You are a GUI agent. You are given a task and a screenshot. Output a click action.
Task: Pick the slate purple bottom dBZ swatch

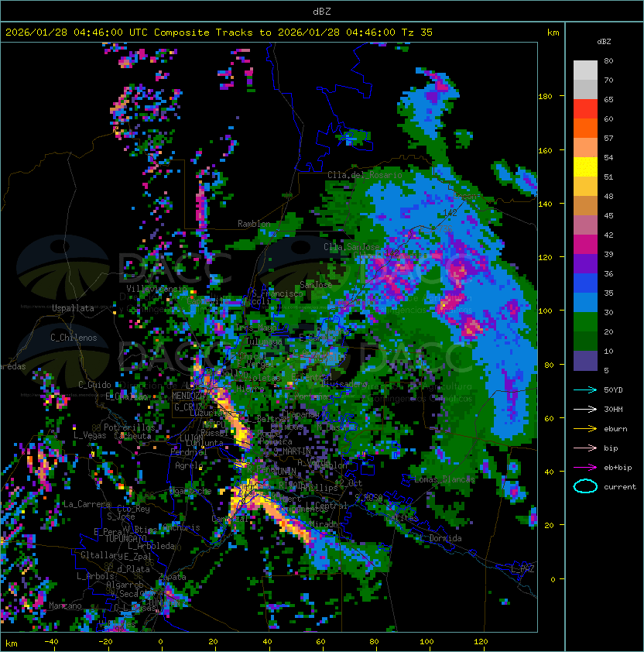point(585,361)
